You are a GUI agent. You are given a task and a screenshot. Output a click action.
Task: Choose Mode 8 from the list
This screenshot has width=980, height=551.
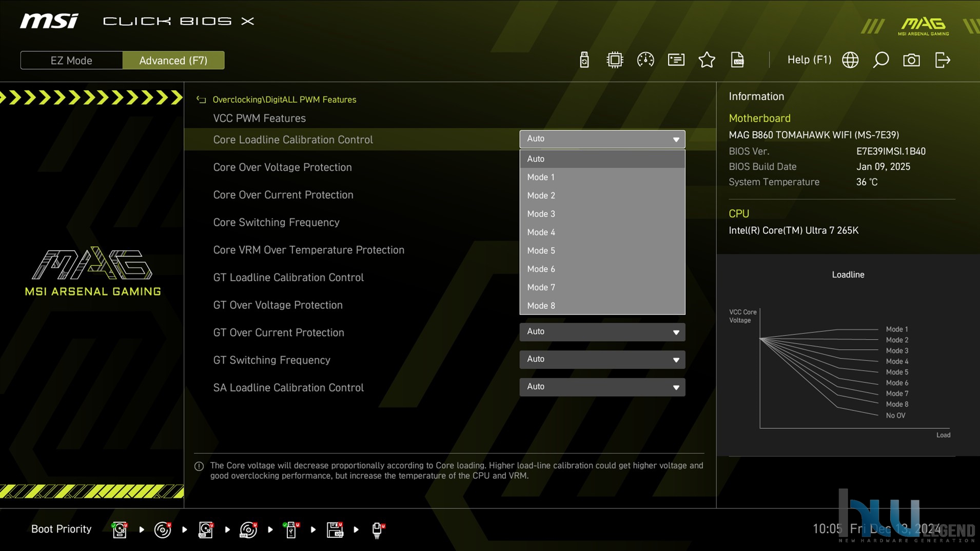[x=602, y=306]
